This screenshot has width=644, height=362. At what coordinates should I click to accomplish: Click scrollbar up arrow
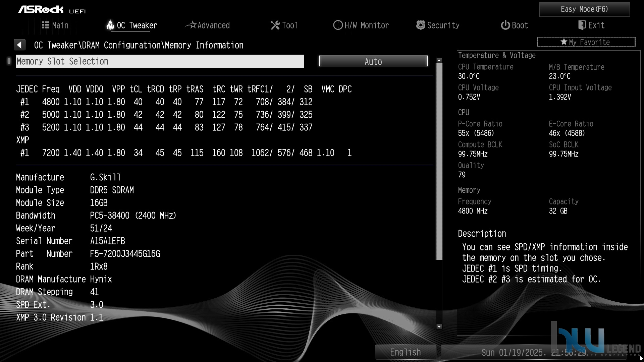tap(439, 60)
